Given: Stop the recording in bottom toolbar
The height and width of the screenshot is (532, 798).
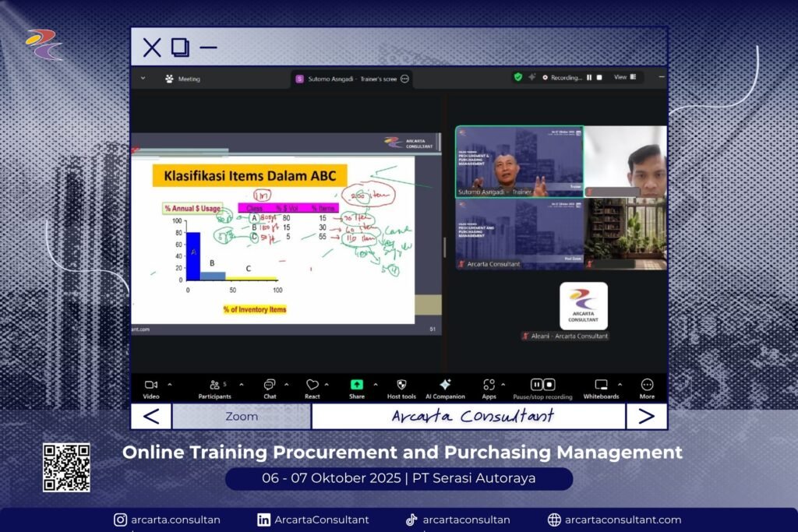Looking at the screenshot, I should [x=549, y=385].
